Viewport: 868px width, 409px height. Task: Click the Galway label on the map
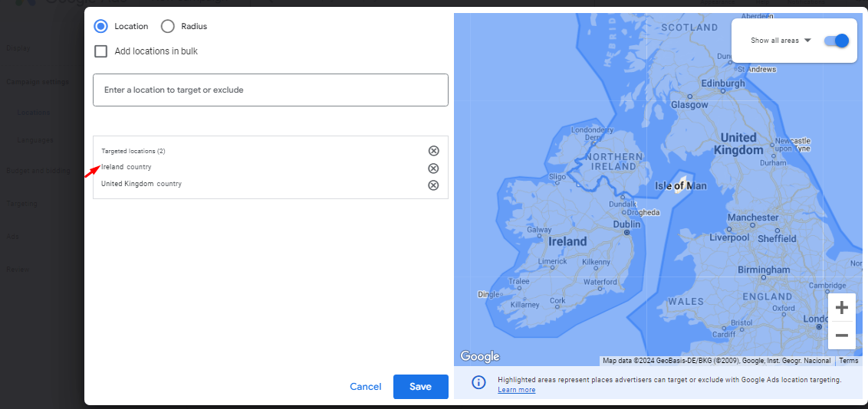tap(538, 229)
